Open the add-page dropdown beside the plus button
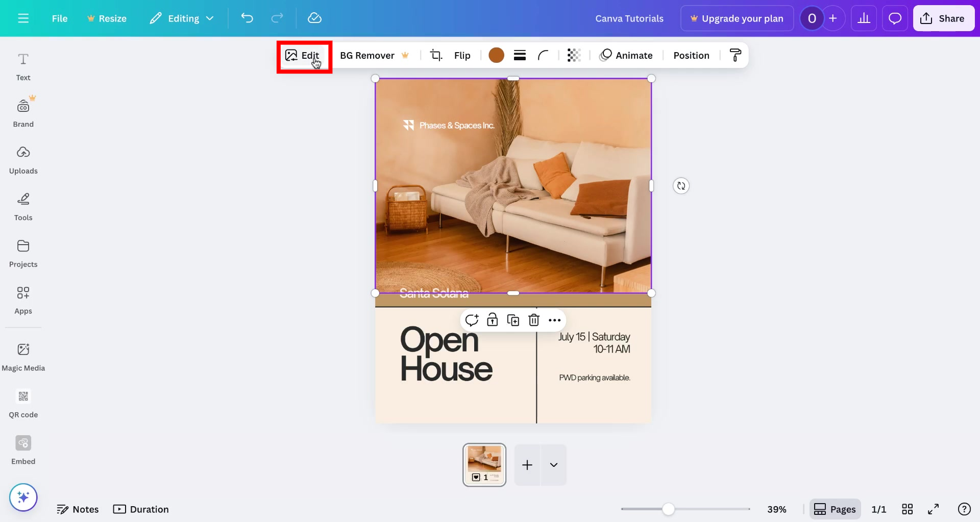 click(x=554, y=465)
